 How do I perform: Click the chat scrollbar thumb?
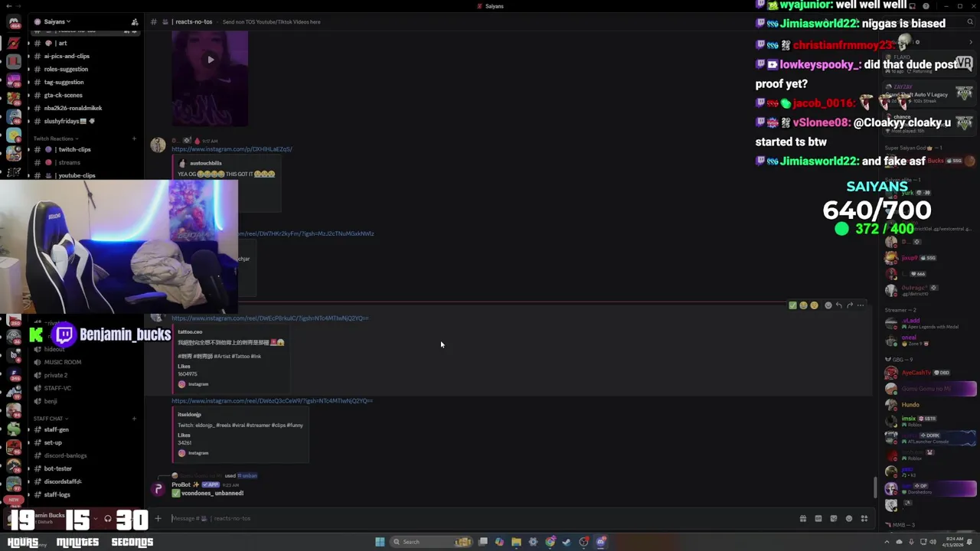(x=876, y=487)
